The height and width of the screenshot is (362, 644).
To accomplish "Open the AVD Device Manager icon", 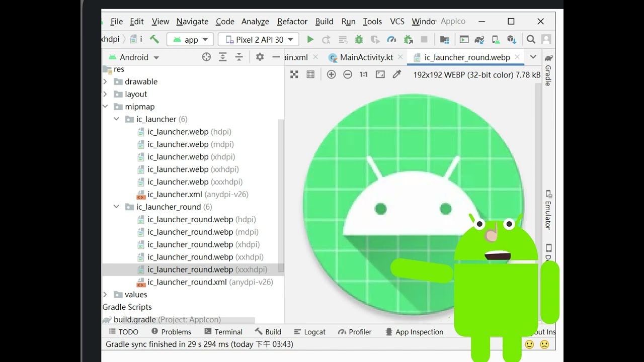I will click(496, 39).
